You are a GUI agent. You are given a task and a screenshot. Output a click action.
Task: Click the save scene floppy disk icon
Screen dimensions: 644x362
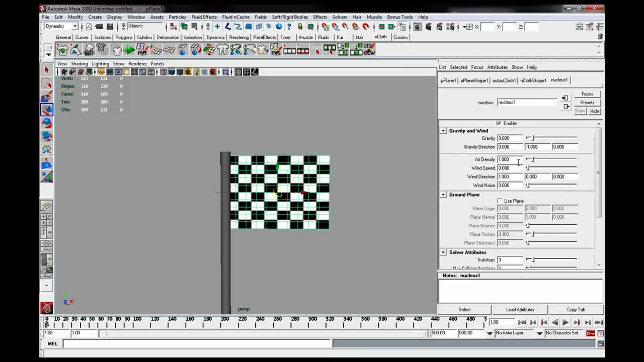[110, 27]
